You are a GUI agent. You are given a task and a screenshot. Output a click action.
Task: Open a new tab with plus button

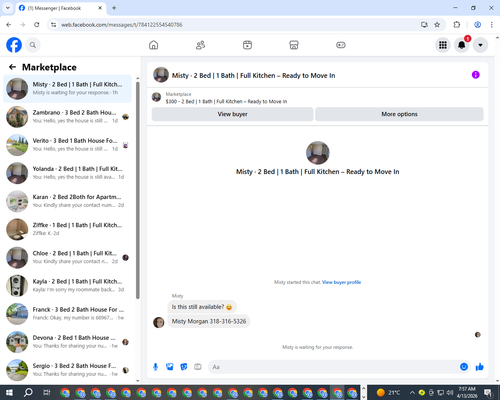(x=114, y=8)
